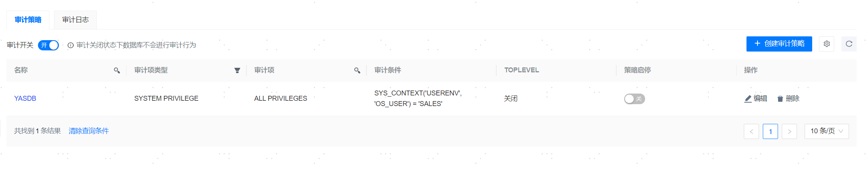The height and width of the screenshot is (178, 868).
Task: Click the 审计条件 column header
Action: point(388,70)
